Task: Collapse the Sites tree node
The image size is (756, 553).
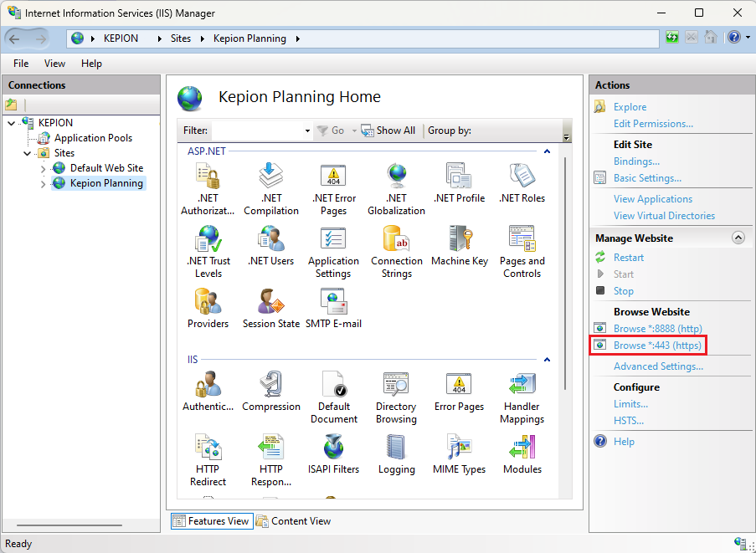Action: [x=28, y=154]
